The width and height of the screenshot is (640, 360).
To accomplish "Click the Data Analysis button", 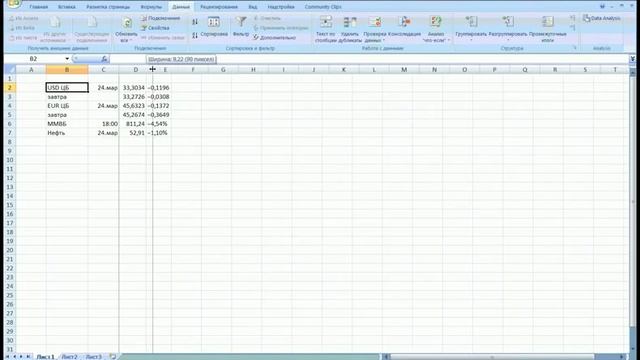I will (602, 18).
